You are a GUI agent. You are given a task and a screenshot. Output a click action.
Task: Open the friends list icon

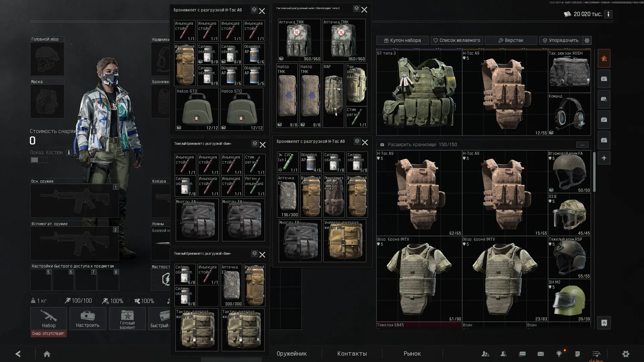(503, 354)
